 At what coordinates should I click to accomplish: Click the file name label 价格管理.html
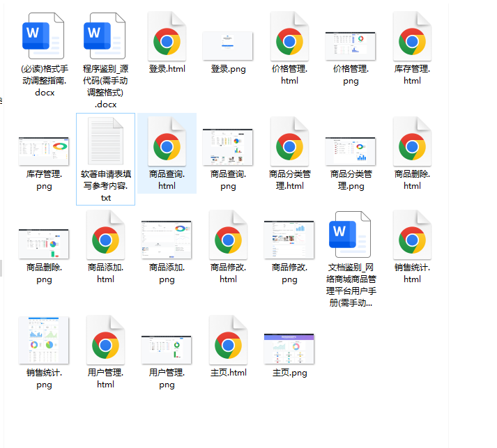click(289, 75)
